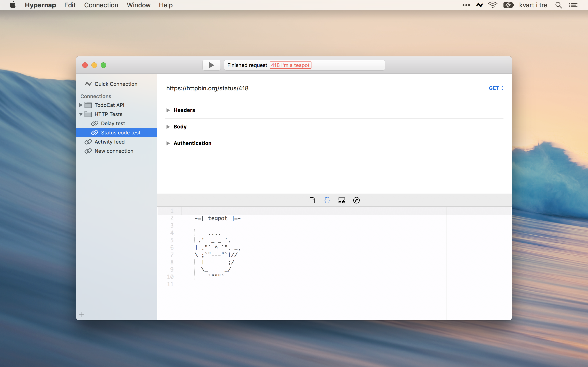The image size is (588, 367).
Task: Expand the TodoCat API folder
Action: pyautogui.click(x=81, y=105)
